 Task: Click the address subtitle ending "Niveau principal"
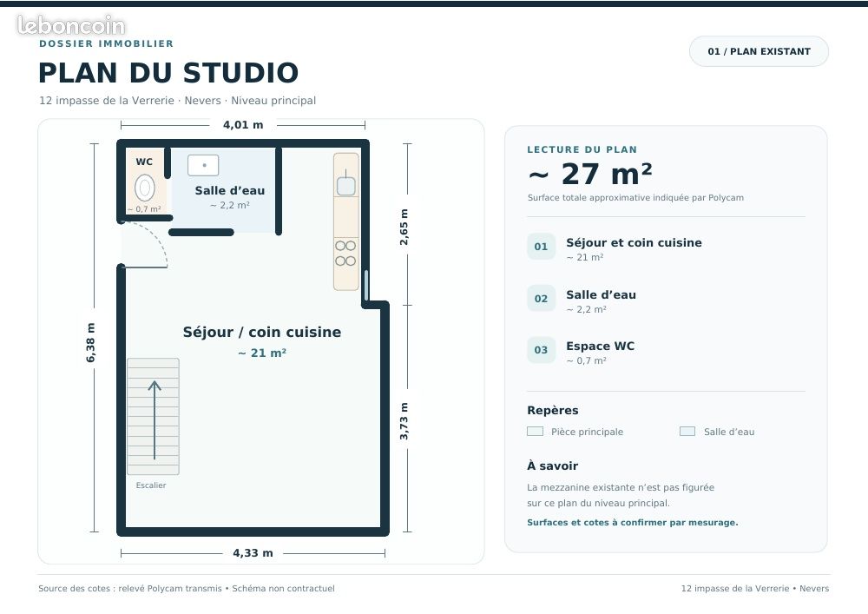(177, 101)
